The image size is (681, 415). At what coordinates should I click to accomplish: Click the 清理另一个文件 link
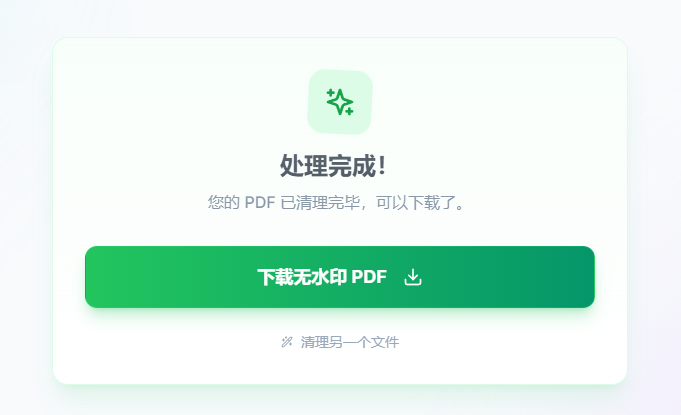(x=340, y=342)
